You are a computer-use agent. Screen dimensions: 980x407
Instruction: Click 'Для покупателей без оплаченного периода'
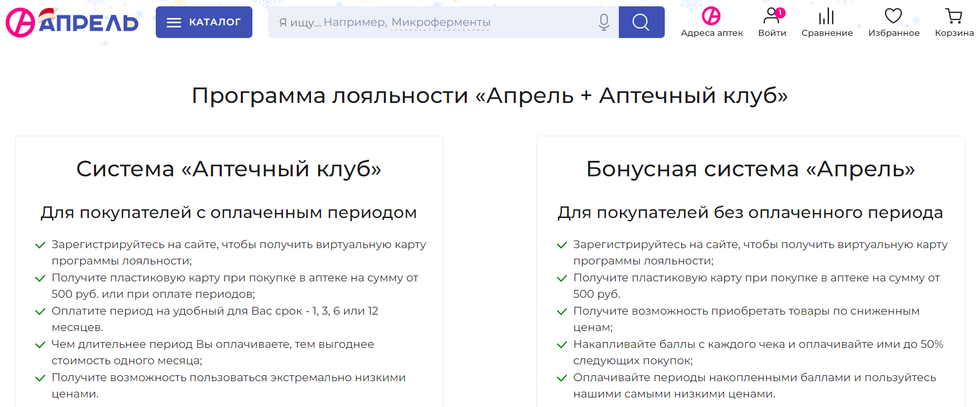click(750, 212)
